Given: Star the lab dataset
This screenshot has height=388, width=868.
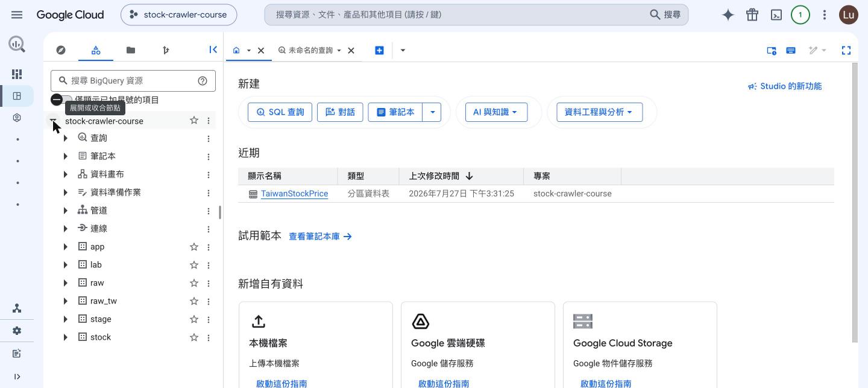Looking at the screenshot, I should (194, 265).
